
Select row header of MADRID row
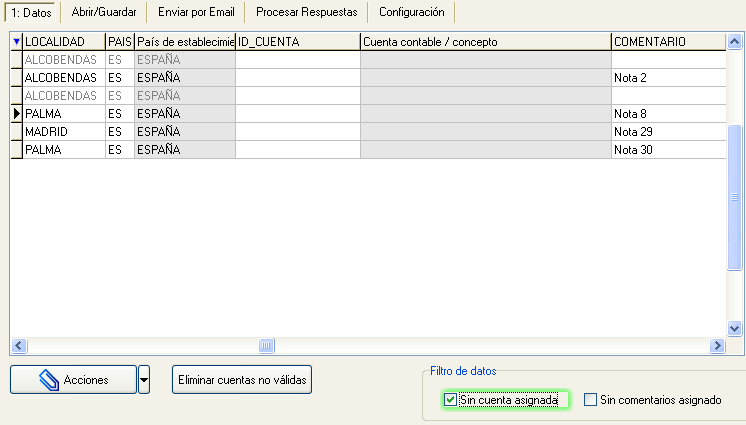pyautogui.click(x=17, y=131)
